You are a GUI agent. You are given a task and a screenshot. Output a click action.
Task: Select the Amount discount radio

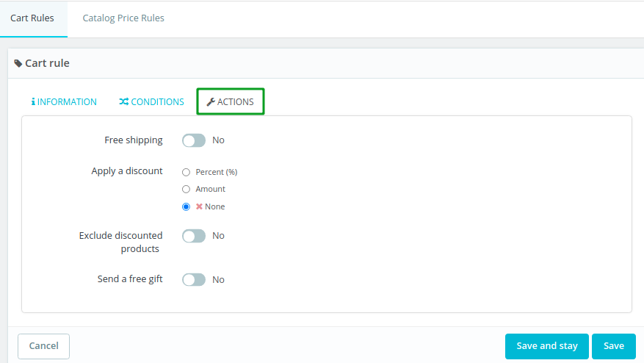(186, 189)
